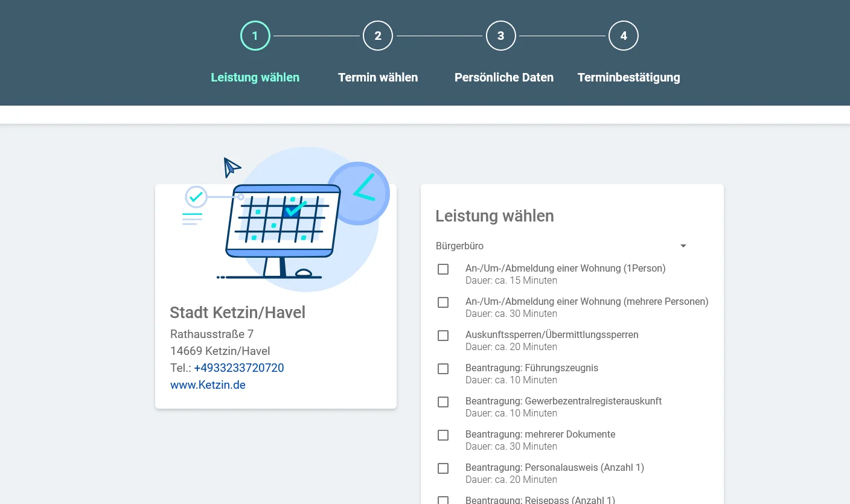Check Beantragung: Führungszeugnis box
This screenshot has height=504, width=850.
tap(443, 369)
